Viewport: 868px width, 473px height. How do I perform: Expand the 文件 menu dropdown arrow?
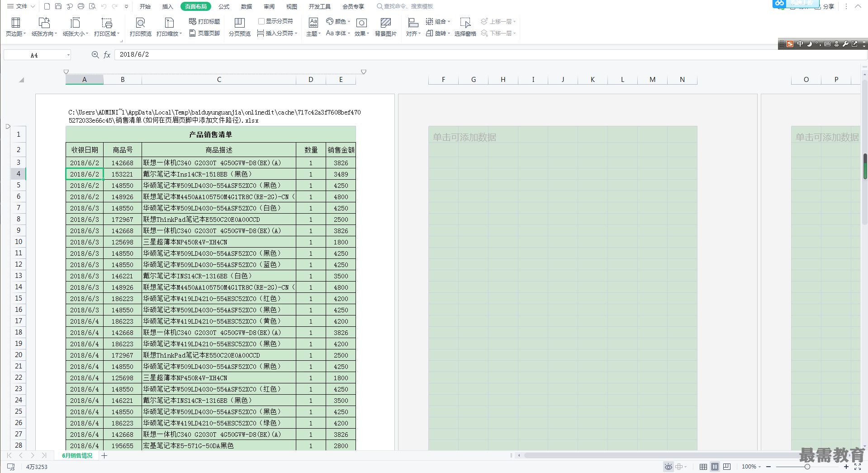(x=33, y=6)
